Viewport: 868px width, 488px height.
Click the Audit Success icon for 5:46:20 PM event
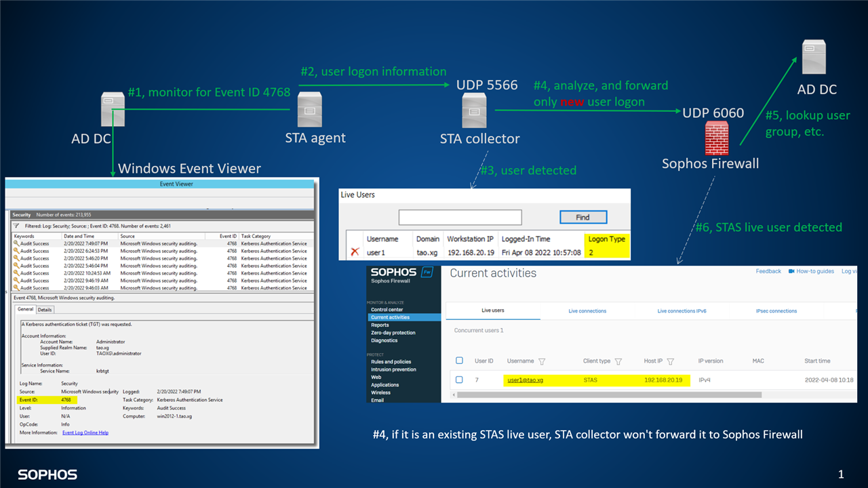click(x=16, y=258)
